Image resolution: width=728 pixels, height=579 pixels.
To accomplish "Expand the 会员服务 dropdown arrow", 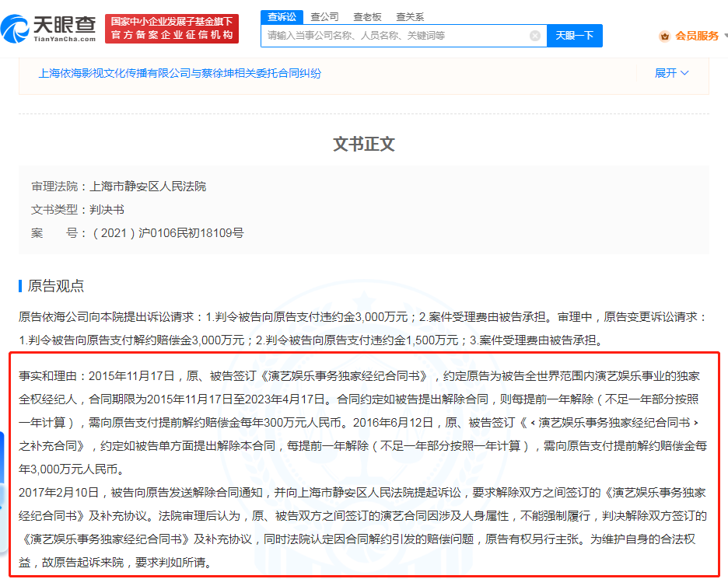I will point(725,35).
